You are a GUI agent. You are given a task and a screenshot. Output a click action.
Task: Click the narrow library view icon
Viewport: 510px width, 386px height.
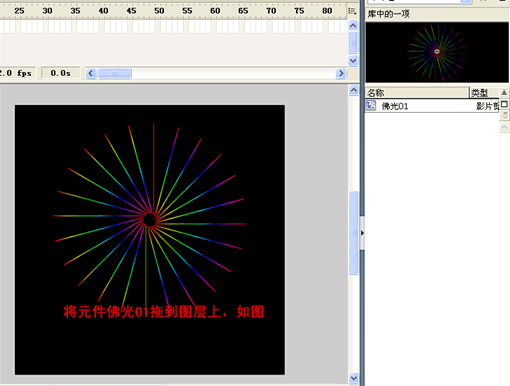tap(505, 115)
